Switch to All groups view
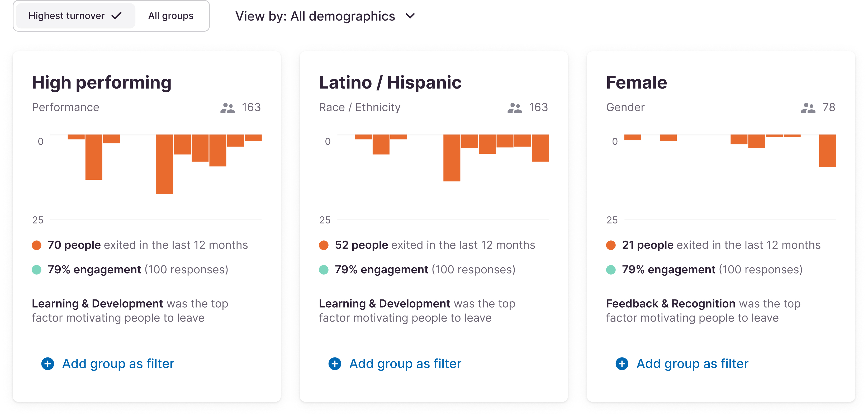Image resolution: width=868 pixels, height=417 pixels. pyautogui.click(x=170, y=16)
